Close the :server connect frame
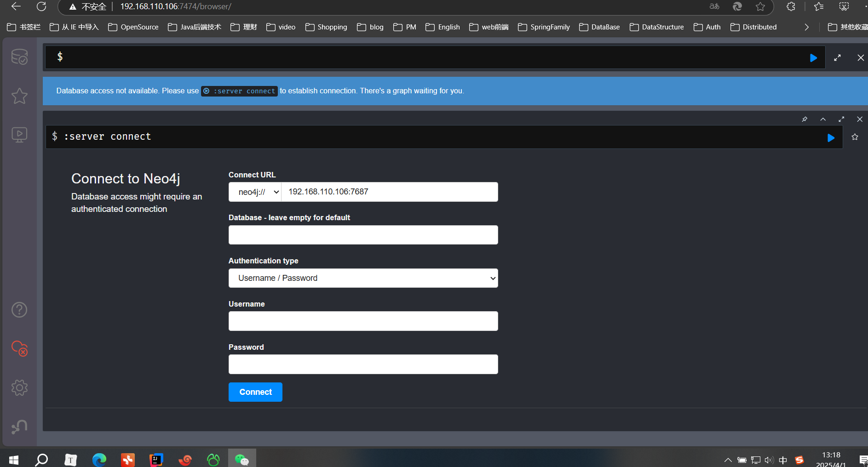 click(860, 120)
